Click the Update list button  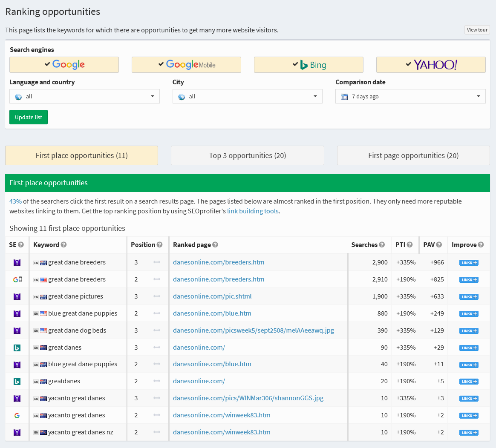pyautogui.click(x=28, y=117)
